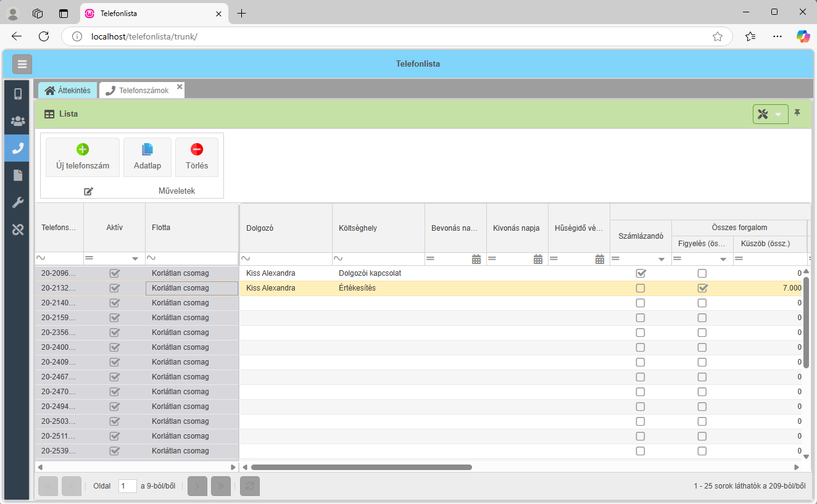
Task: Close the Telefonszámok tab
Action: pyautogui.click(x=180, y=87)
